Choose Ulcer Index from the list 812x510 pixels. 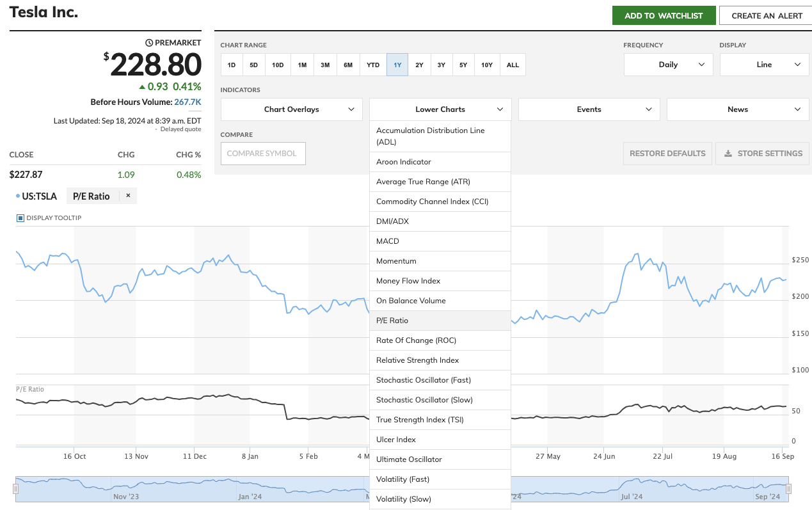tap(440, 440)
